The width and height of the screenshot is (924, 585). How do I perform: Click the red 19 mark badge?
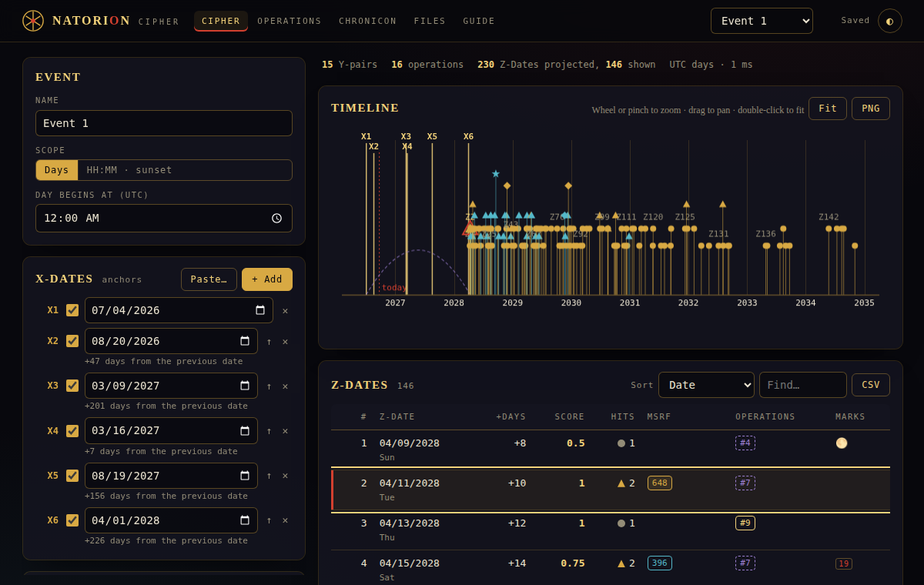click(x=844, y=563)
